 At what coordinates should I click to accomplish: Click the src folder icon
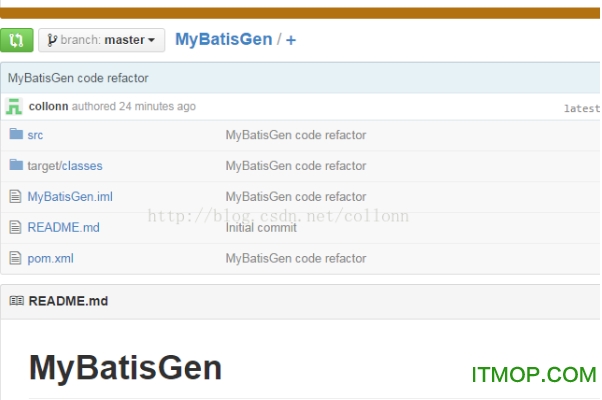[16, 134]
